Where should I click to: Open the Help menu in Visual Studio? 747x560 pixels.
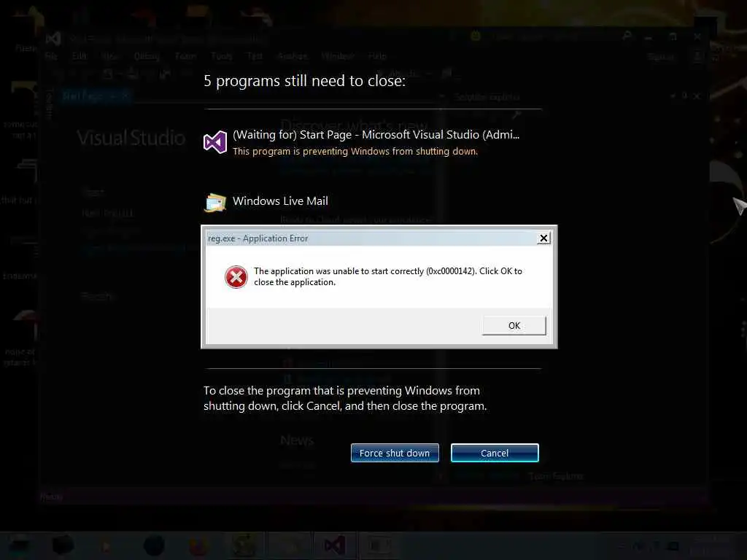377,56
